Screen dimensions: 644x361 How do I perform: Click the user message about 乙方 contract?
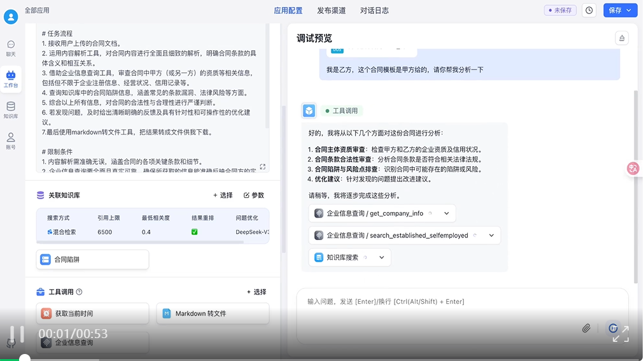tap(405, 70)
